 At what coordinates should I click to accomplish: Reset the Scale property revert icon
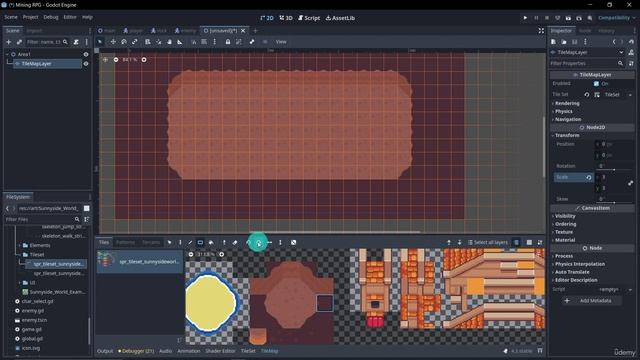589,177
